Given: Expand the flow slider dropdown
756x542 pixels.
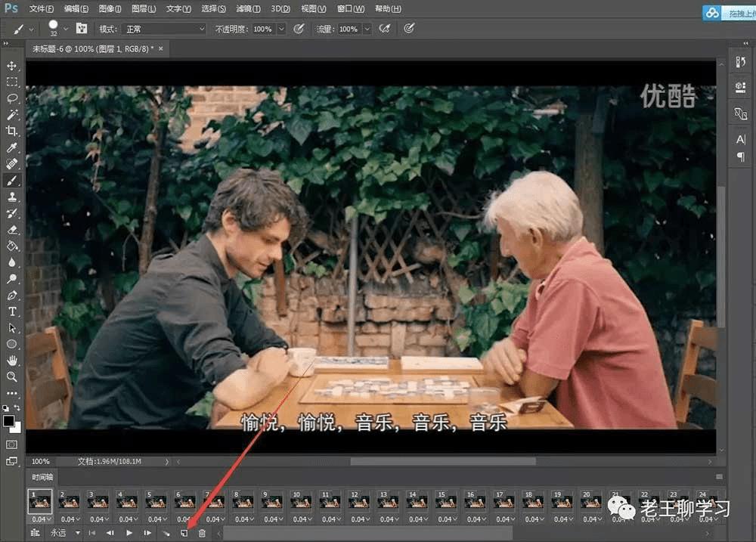Looking at the screenshot, I should 367,29.
